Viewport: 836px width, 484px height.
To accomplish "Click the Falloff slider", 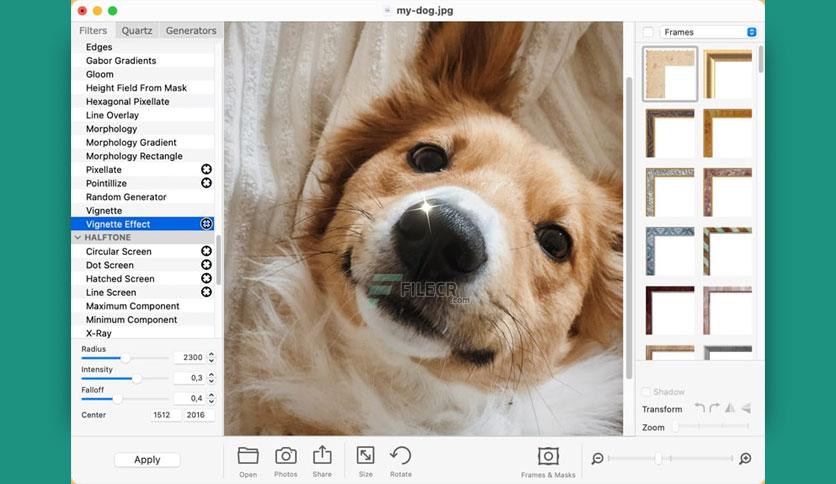I will (x=125, y=399).
